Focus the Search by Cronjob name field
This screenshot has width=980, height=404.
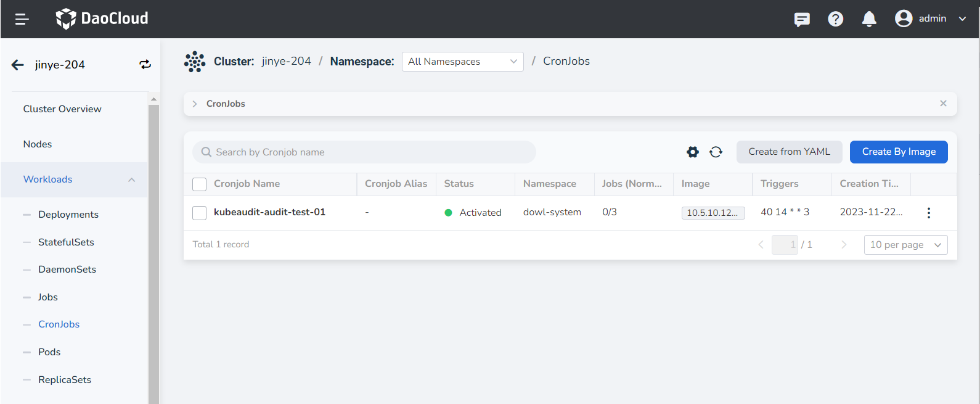click(x=370, y=152)
